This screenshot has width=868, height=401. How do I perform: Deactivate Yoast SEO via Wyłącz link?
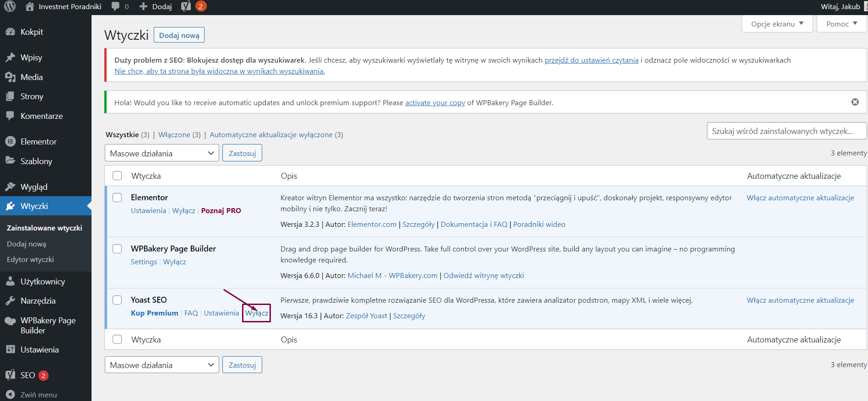pos(257,313)
